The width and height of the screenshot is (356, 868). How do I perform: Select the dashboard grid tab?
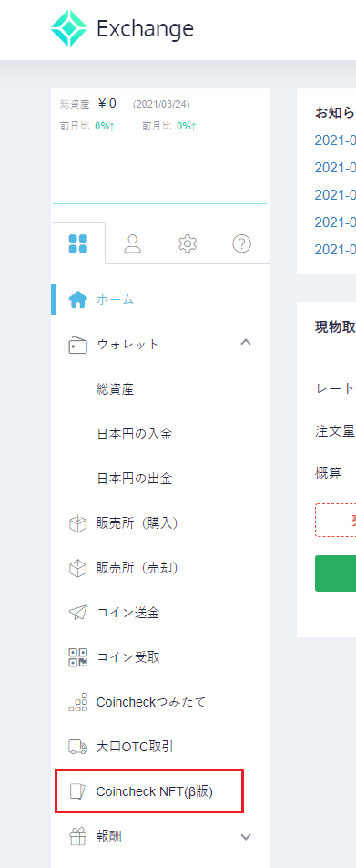pos(78,243)
